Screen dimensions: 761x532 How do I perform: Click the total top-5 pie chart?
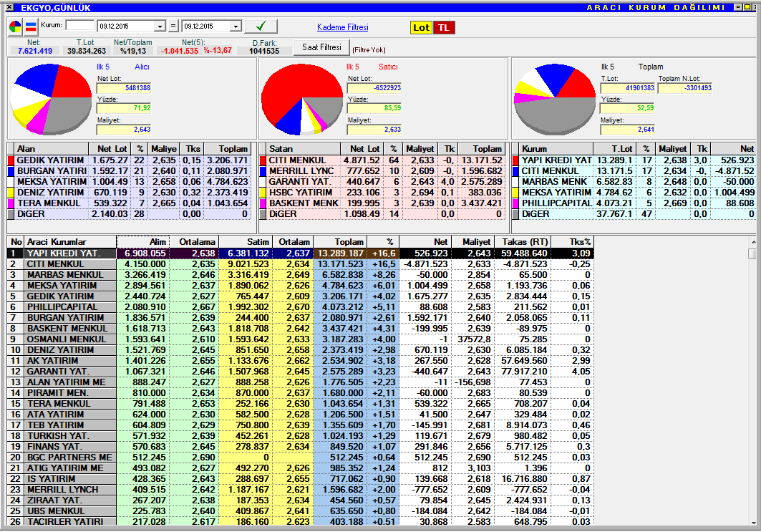(554, 97)
